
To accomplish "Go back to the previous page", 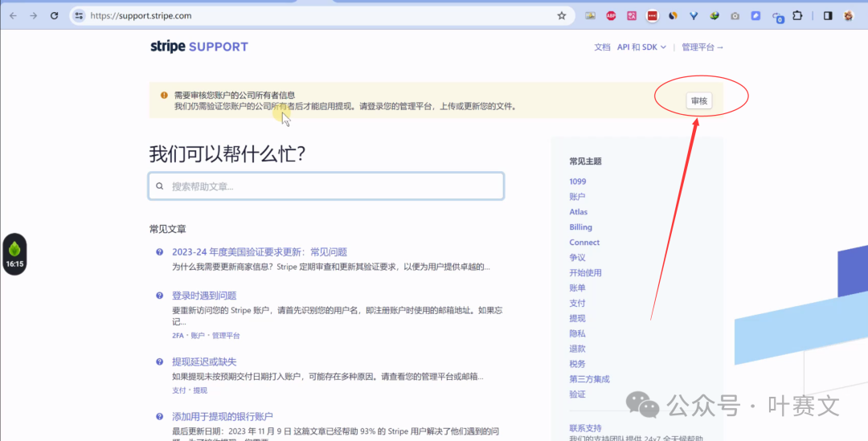I will point(13,15).
